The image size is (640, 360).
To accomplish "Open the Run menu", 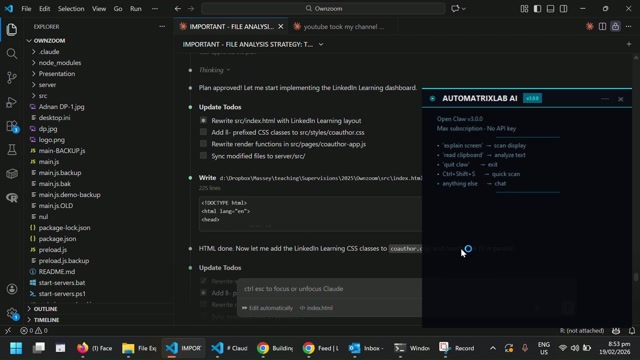I will [136, 9].
